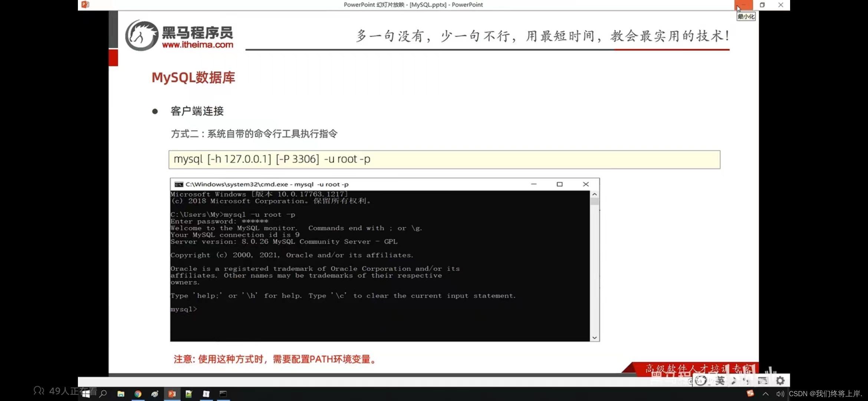Click the Windows search magnifier icon
The width and height of the screenshot is (868, 401).
tap(103, 394)
